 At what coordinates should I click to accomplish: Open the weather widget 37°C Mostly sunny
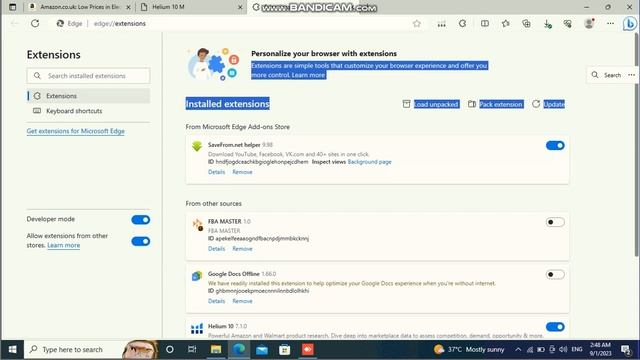click(469, 349)
